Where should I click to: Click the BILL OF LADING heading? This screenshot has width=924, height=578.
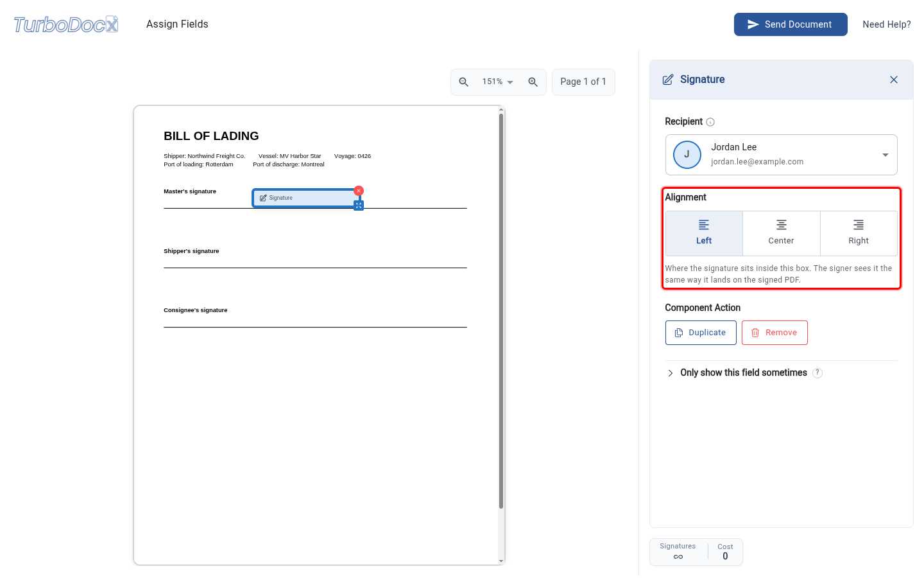pyautogui.click(x=211, y=136)
